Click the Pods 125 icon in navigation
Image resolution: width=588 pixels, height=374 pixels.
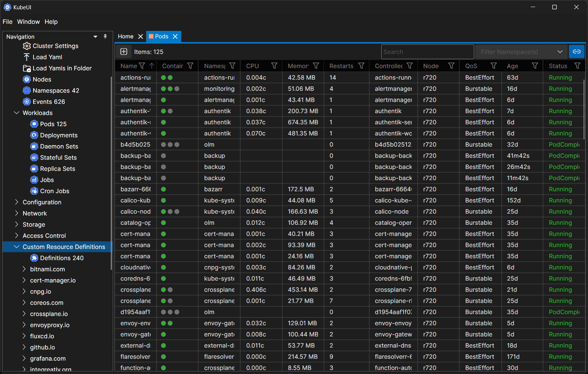[x=34, y=124]
